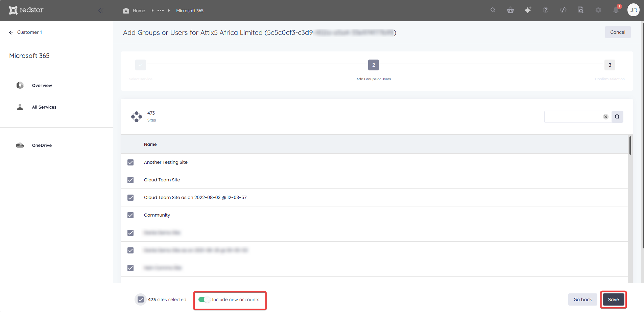This screenshot has width=644, height=312.
Task: Toggle the 473 sites selected checkbox
Action: click(x=141, y=299)
